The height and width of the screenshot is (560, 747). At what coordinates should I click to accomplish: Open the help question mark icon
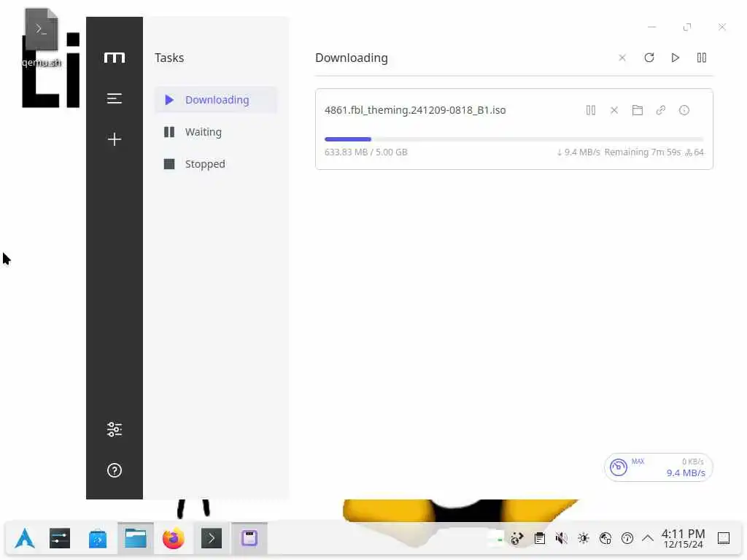click(115, 470)
